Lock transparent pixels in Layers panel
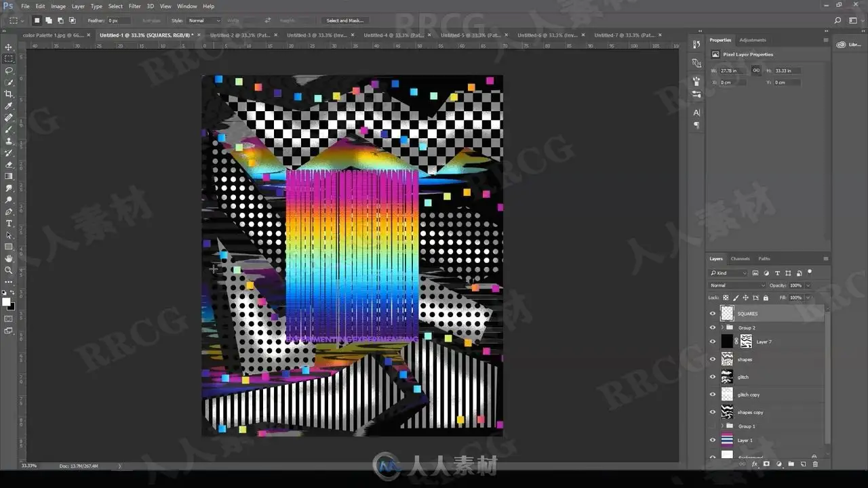 [x=726, y=298]
